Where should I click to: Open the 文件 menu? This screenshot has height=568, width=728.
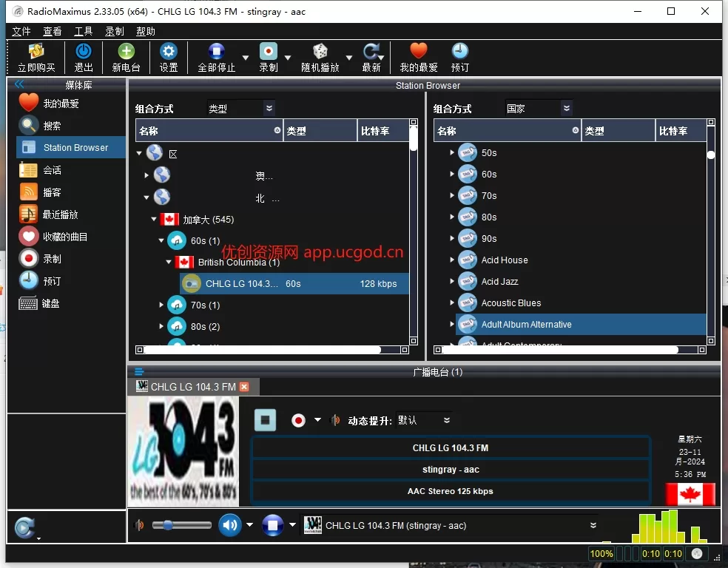(21, 31)
